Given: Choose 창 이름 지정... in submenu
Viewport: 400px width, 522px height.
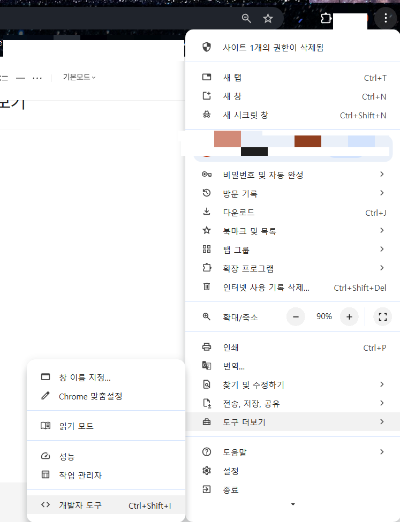Looking at the screenshot, I should click(106, 377).
